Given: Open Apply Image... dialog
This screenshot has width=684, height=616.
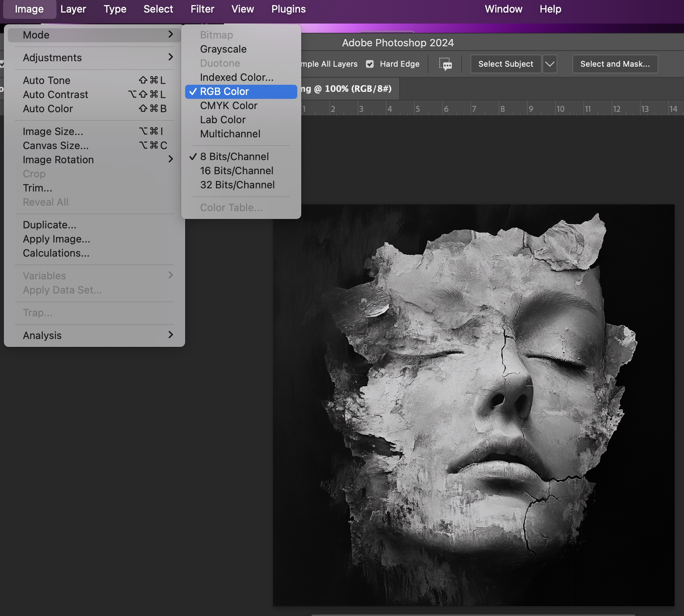Looking at the screenshot, I should 94,239.
